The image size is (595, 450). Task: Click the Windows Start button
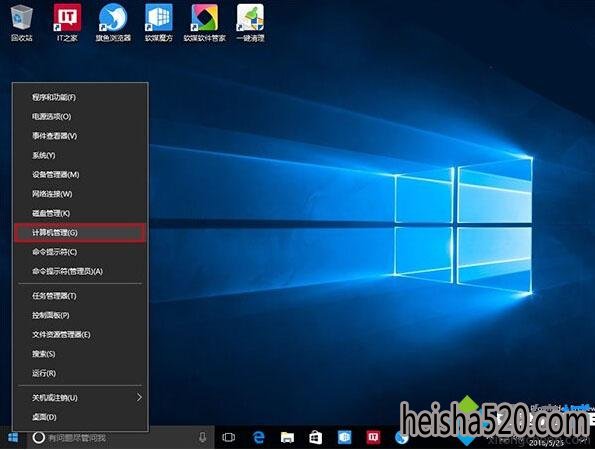[13, 437]
